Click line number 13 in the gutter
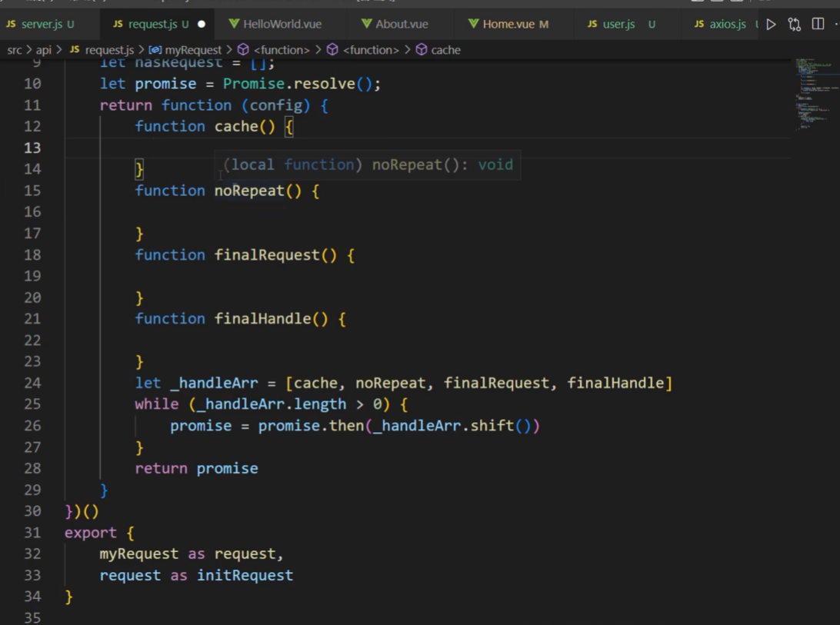This screenshot has height=625, width=840. 32,148
